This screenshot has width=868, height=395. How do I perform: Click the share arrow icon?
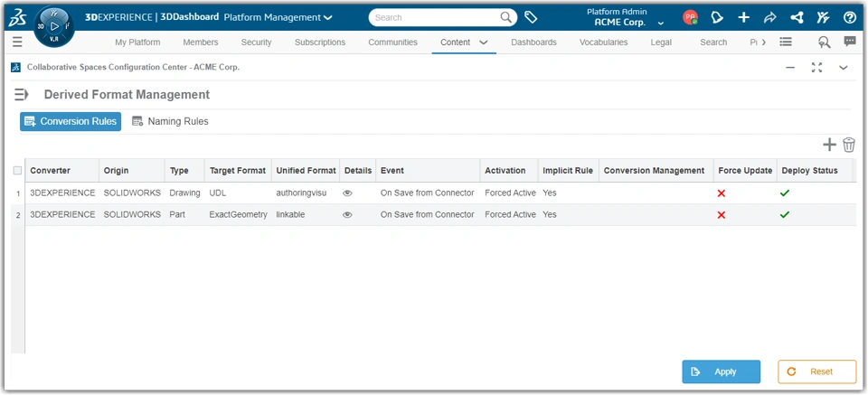pyautogui.click(x=770, y=18)
